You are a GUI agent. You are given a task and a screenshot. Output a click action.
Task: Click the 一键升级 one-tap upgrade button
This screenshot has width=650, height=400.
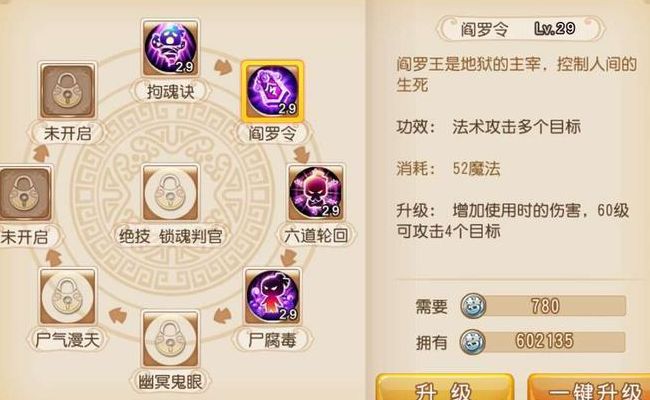pos(589,387)
